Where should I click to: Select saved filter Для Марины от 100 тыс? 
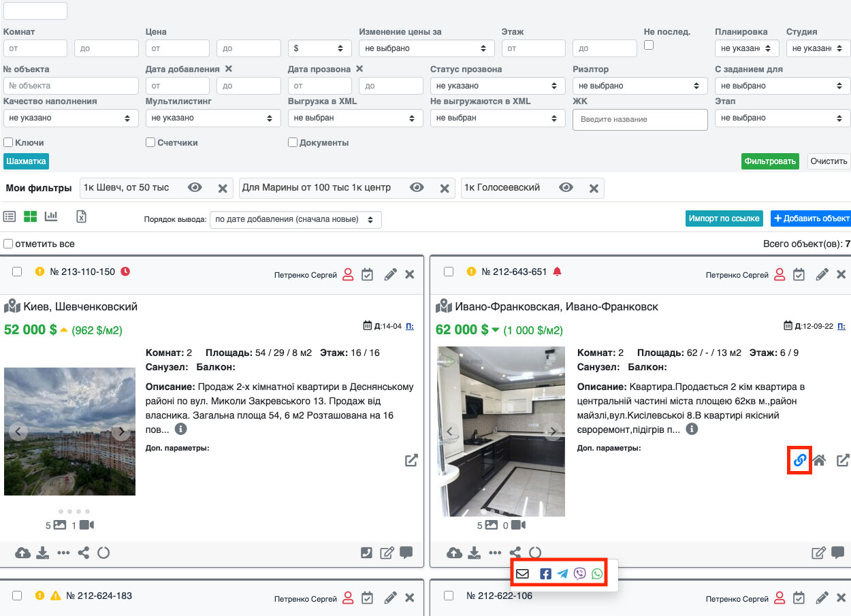[x=317, y=188]
